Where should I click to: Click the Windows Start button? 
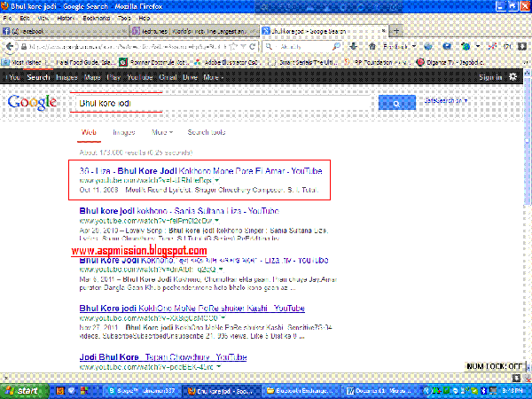click(x=24, y=391)
